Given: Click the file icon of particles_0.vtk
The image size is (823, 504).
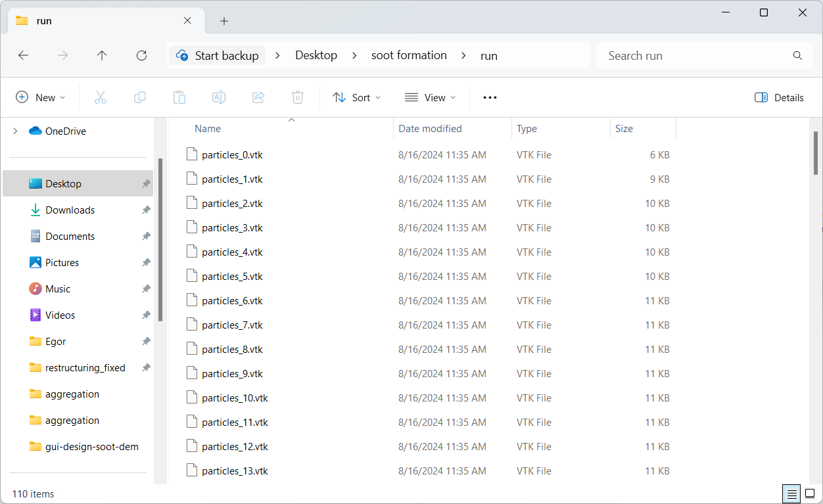Looking at the screenshot, I should coord(192,154).
